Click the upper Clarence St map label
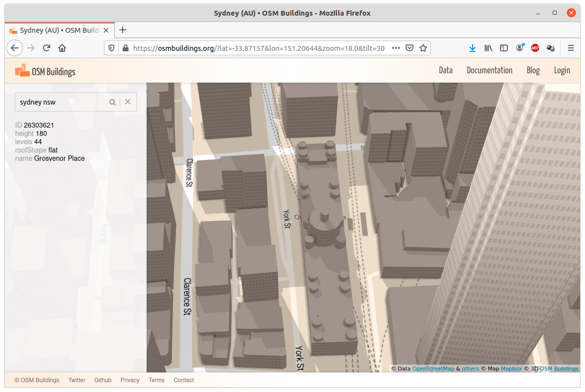Screen dimensions: 585x392 point(190,173)
